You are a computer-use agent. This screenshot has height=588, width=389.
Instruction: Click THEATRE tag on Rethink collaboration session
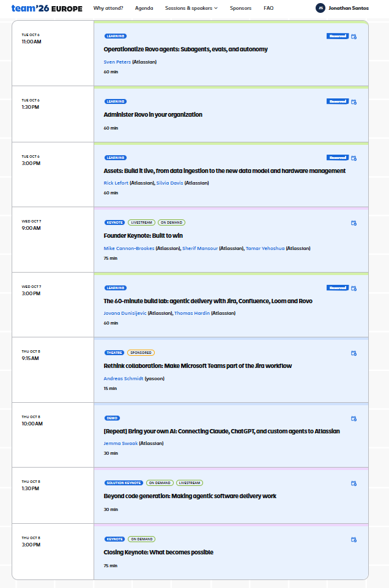(114, 353)
